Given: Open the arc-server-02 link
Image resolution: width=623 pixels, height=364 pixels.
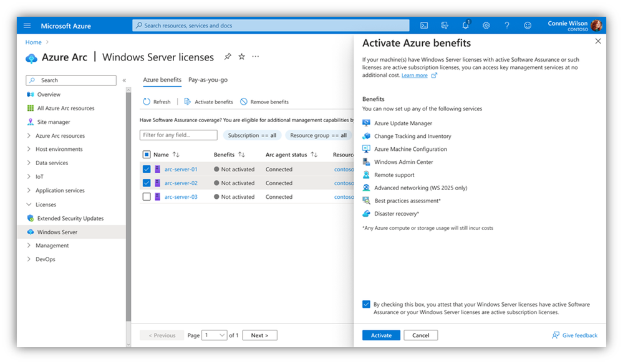Looking at the screenshot, I should point(181,183).
